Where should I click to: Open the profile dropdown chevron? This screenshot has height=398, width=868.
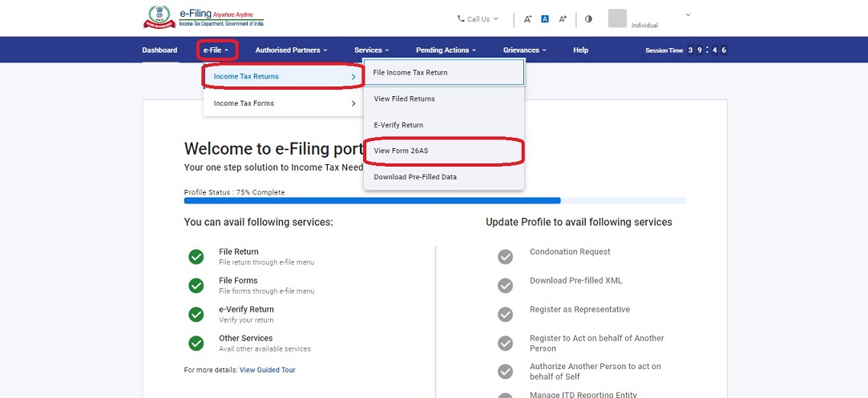pyautogui.click(x=688, y=15)
